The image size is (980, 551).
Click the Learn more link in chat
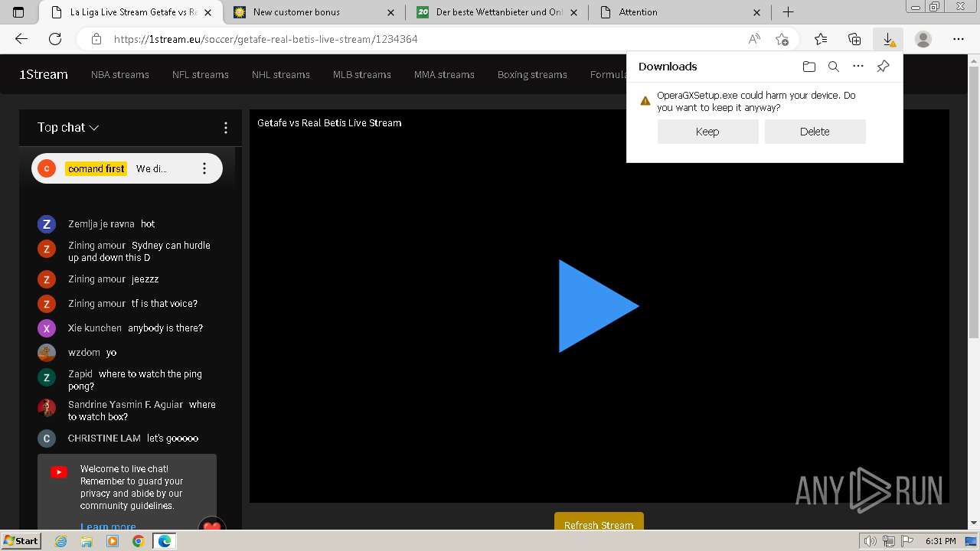(108, 527)
